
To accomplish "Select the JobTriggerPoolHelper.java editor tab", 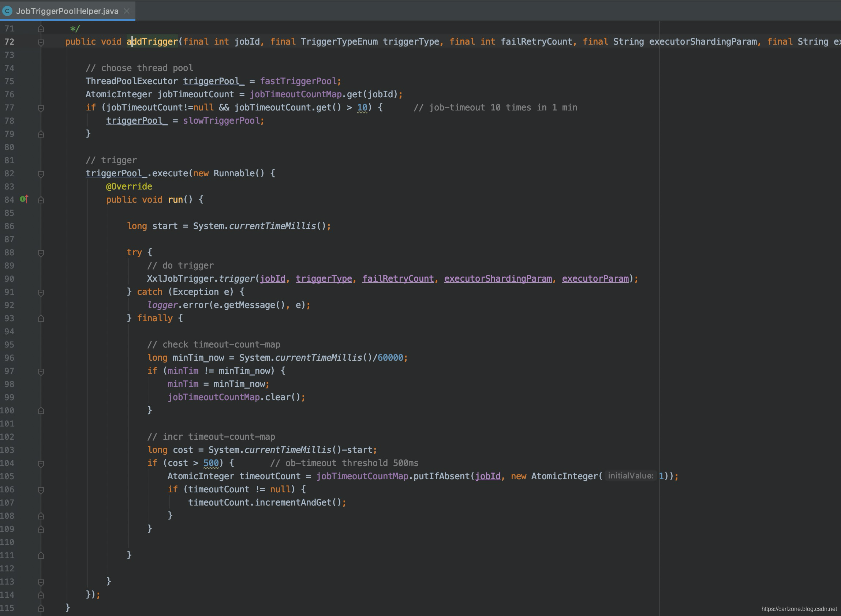I will click(67, 11).
